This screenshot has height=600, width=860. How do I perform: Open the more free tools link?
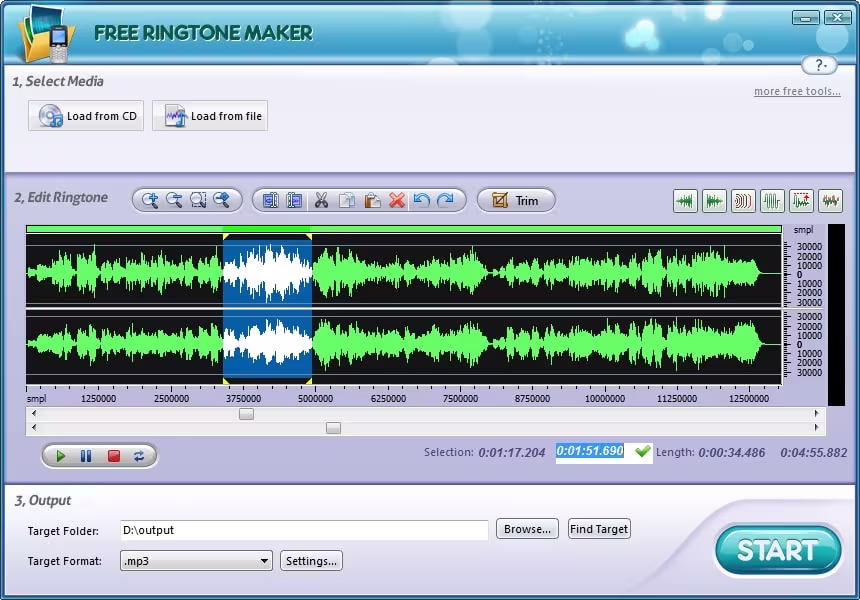tap(797, 91)
